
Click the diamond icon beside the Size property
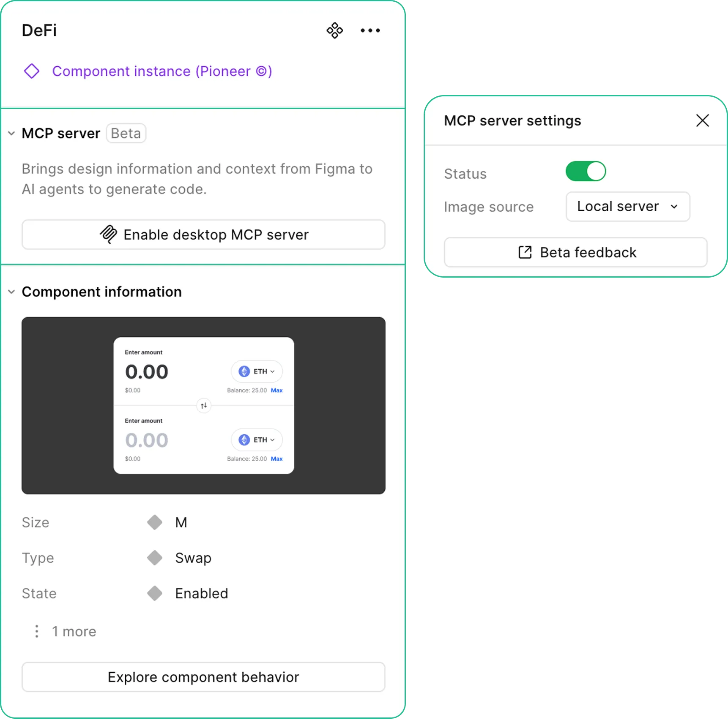tap(155, 522)
